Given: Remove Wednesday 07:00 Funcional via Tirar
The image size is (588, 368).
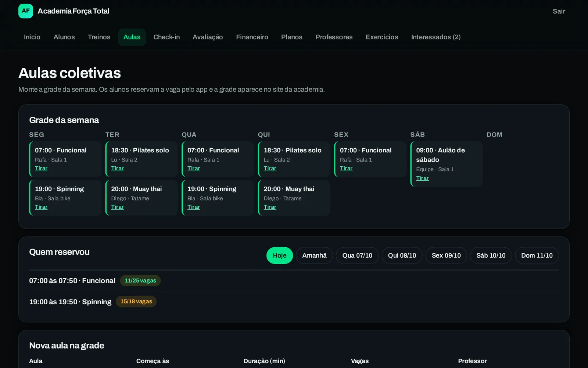Looking at the screenshot, I should click(x=194, y=168).
